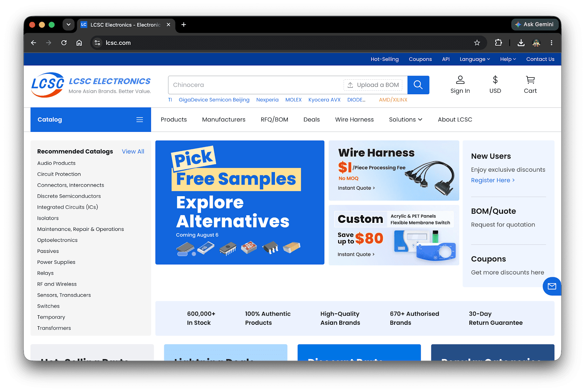
Task: Open the browser downloads panel
Action: tap(521, 43)
